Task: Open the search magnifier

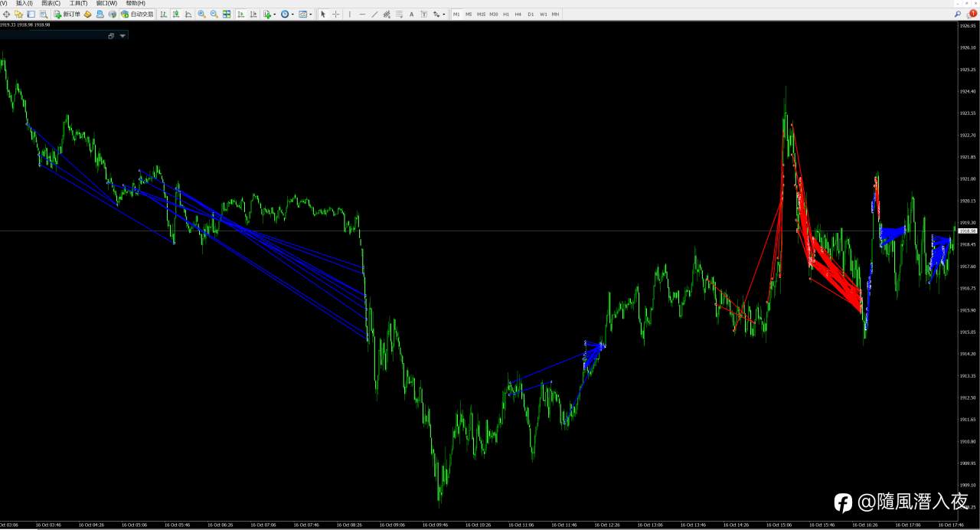Action: point(958,14)
